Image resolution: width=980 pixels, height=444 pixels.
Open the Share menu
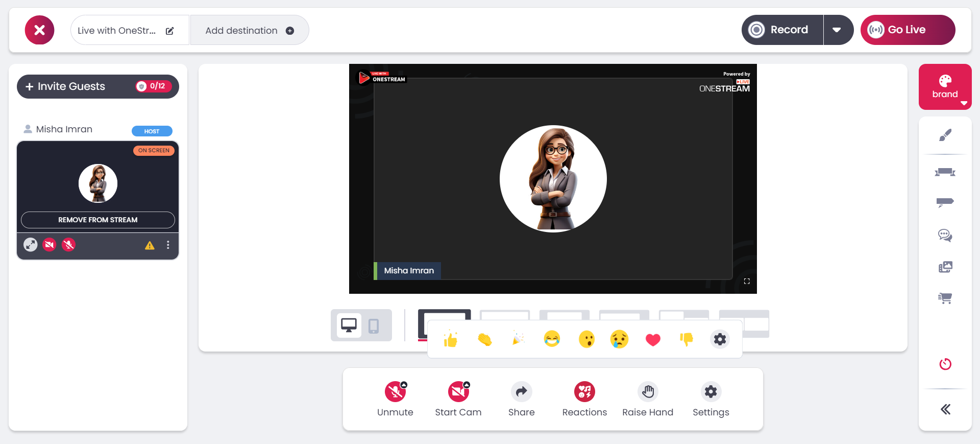[521, 392]
